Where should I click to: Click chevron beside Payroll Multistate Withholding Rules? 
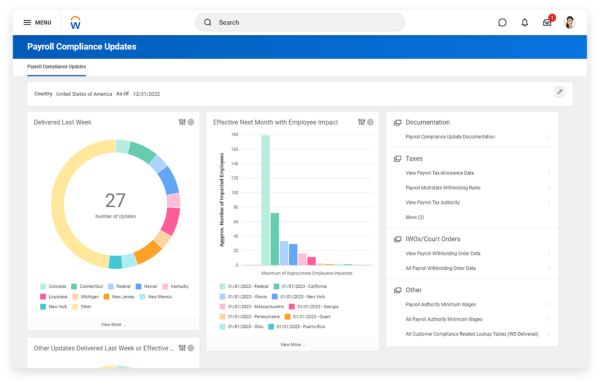[x=549, y=188]
